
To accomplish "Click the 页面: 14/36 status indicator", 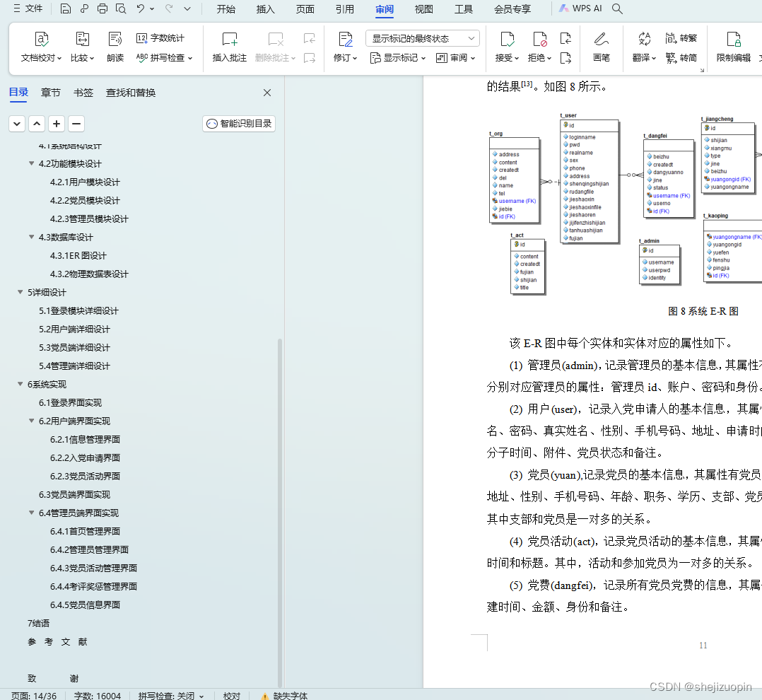I will pos(34,696).
